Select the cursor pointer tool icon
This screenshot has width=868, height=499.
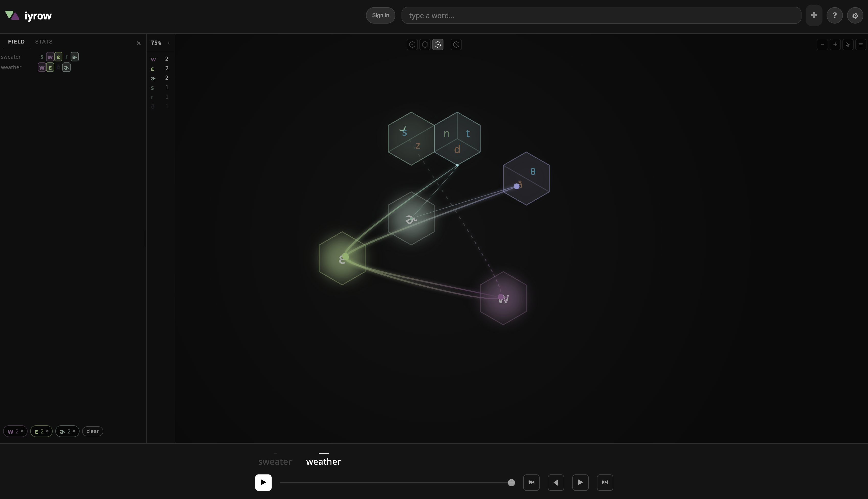(848, 45)
